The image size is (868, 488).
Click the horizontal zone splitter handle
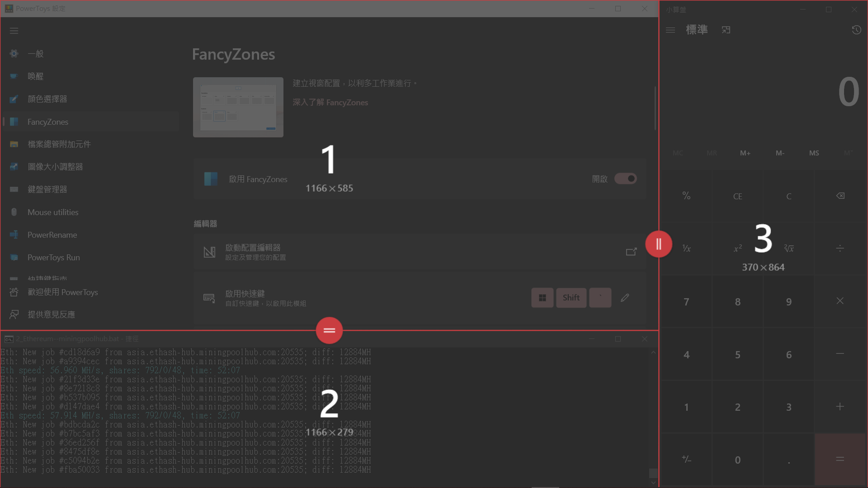[x=329, y=331]
